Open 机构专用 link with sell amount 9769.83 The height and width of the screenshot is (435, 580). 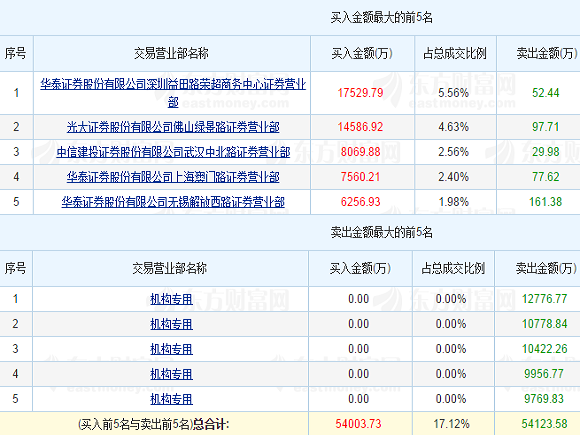[x=171, y=399]
